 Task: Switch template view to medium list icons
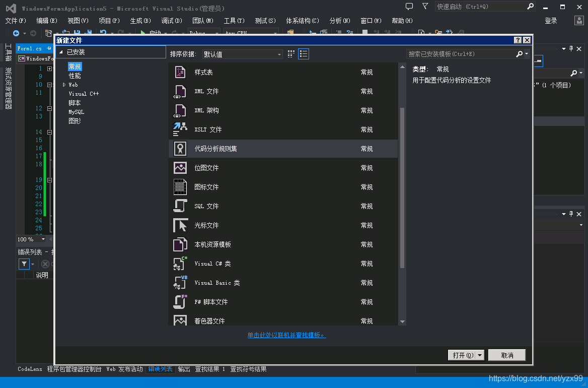(x=304, y=54)
